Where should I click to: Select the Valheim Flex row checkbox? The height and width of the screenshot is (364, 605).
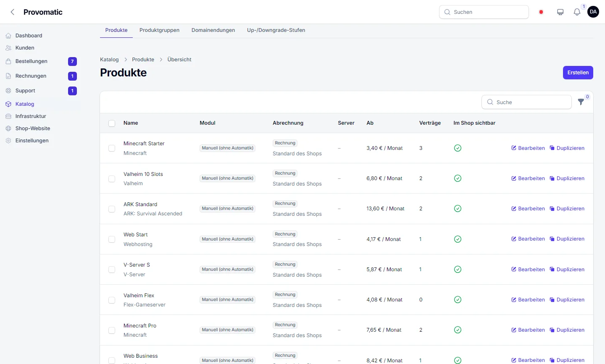coord(112,300)
